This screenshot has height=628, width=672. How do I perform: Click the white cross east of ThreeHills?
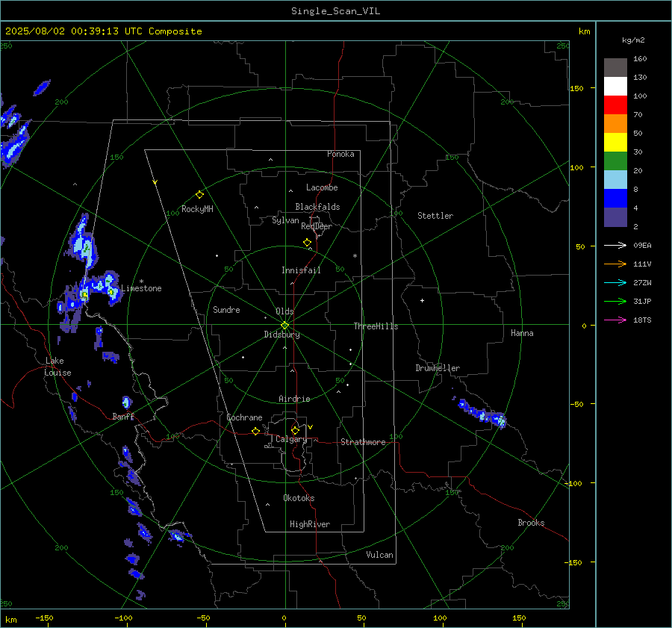tap(422, 300)
